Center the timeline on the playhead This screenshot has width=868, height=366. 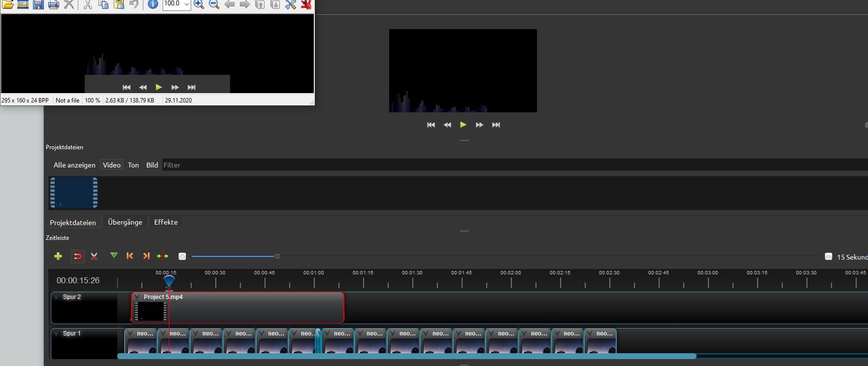point(163,256)
